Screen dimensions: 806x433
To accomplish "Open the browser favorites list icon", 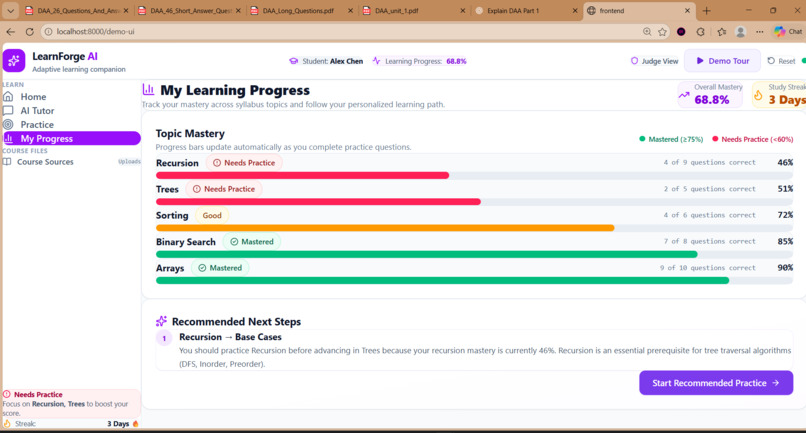I will [722, 31].
